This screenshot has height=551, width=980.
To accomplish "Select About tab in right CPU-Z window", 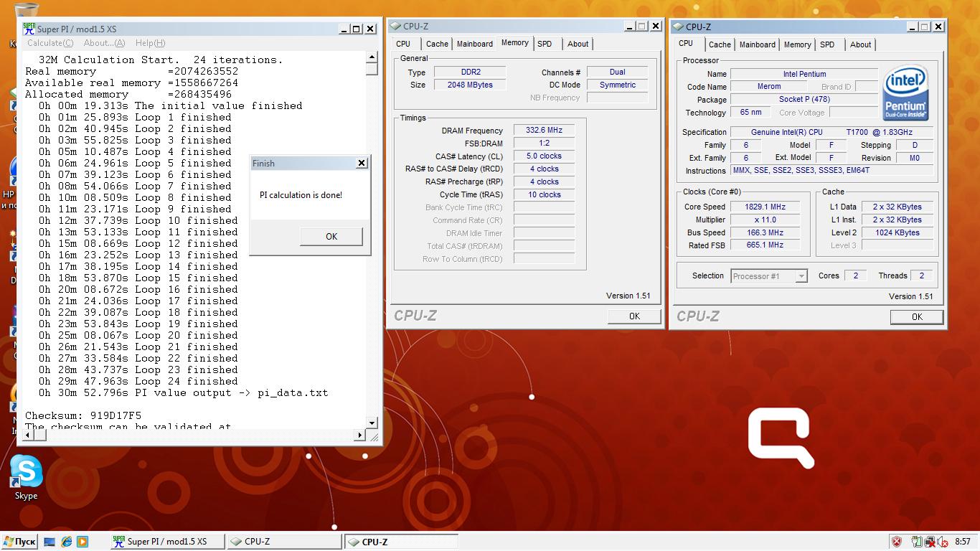I will (861, 44).
